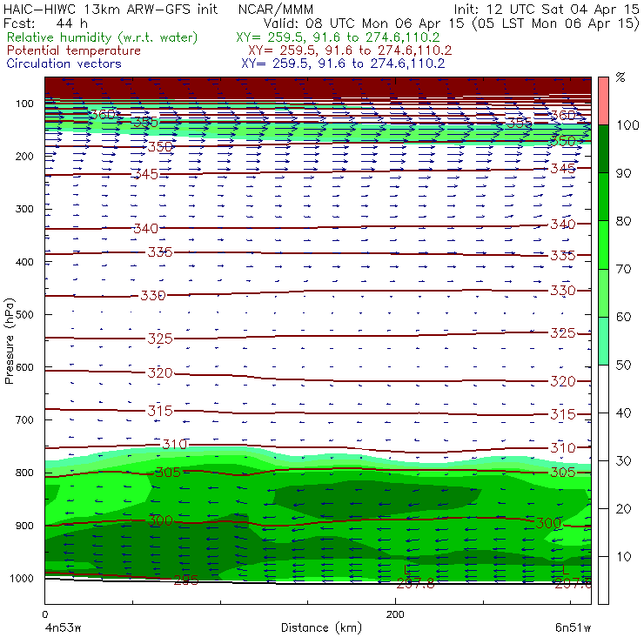The height and width of the screenshot is (644, 644).
Task: Click the right-side '345' contour label
Action: (563, 168)
